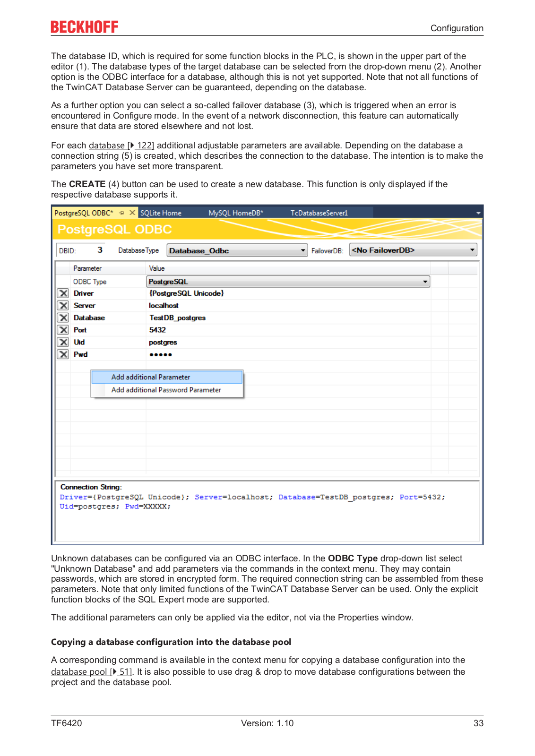Follow the database page 122 link
Screen dimensions: 535x756
coord(121,146)
